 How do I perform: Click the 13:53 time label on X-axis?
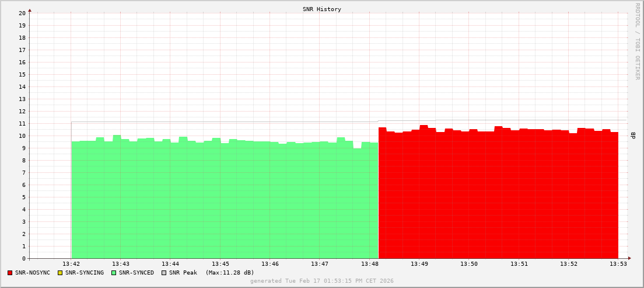click(618, 264)
